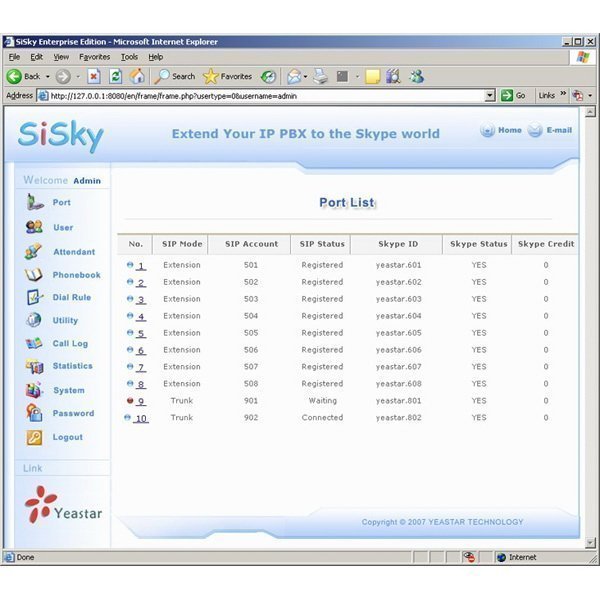
Task: Expand the address bar dropdown arrow
Action: pos(489,96)
